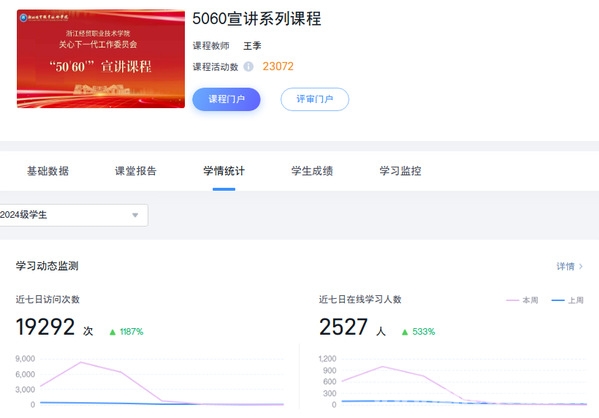Click the school logo on the course banner

tap(23, 18)
